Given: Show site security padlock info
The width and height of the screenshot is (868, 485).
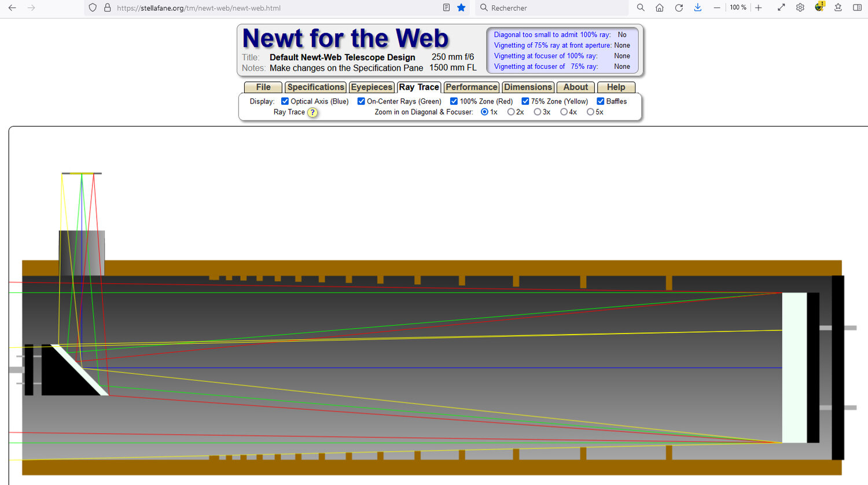Looking at the screenshot, I should 107,8.
